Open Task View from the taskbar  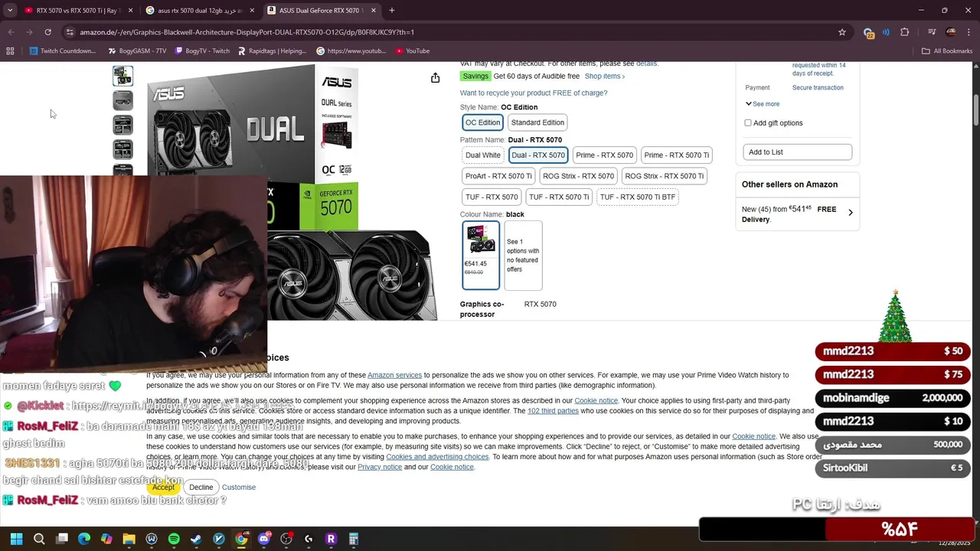62,539
